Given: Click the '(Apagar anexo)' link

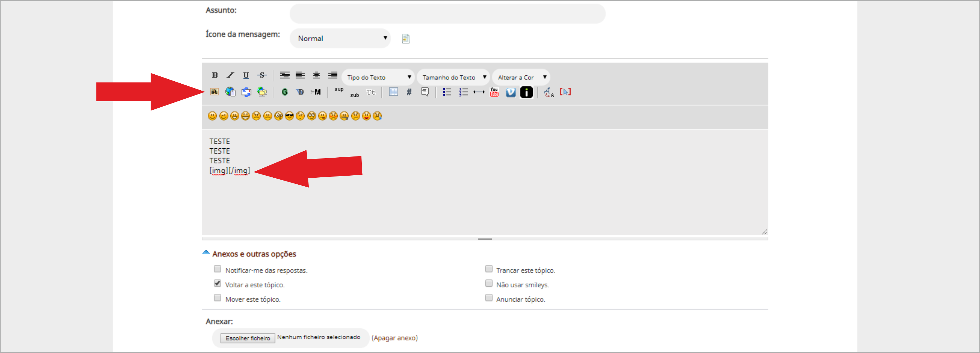Looking at the screenshot, I should 395,338.
